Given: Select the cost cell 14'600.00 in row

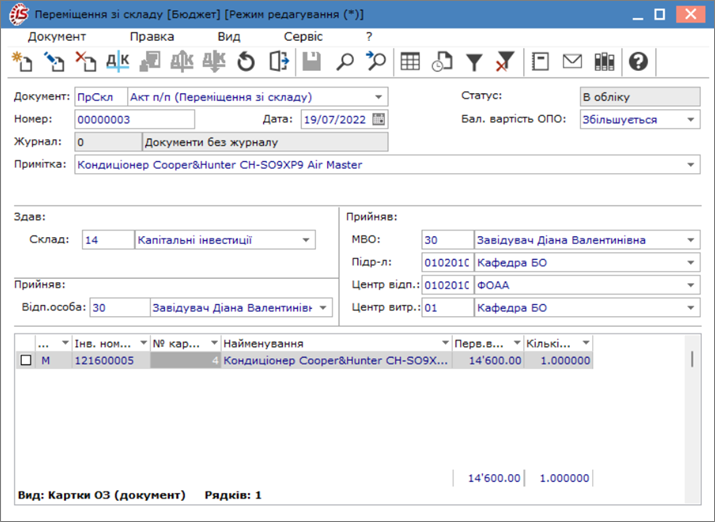Looking at the screenshot, I should coord(488,361).
